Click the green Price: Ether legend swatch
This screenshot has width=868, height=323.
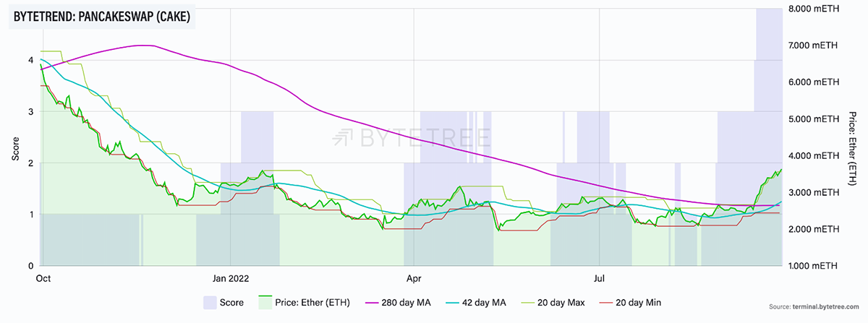click(265, 302)
